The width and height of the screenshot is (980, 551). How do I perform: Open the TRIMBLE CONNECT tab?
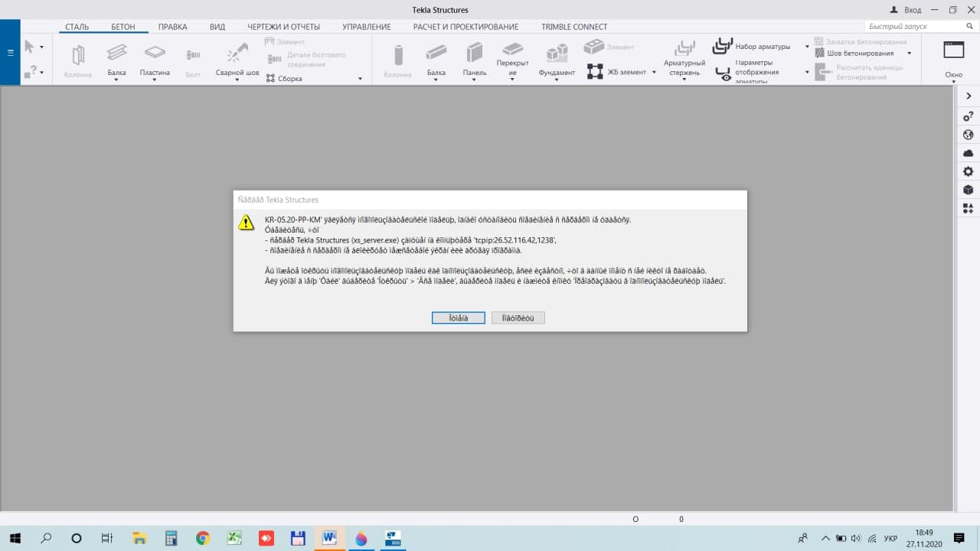pyautogui.click(x=574, y=27)
